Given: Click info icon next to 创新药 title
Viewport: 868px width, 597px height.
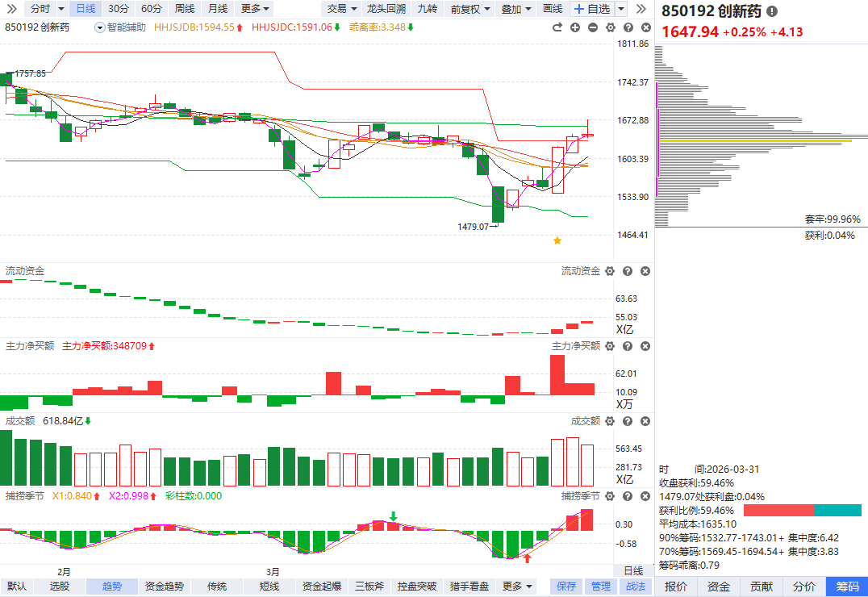Looking at the screenshot, I should [x=772, y=12].
